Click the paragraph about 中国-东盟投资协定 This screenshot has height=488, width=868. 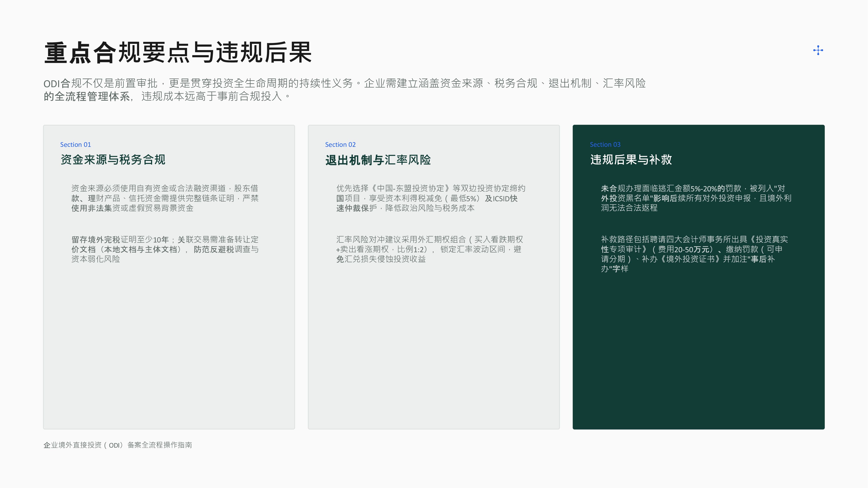coord(431,198)
